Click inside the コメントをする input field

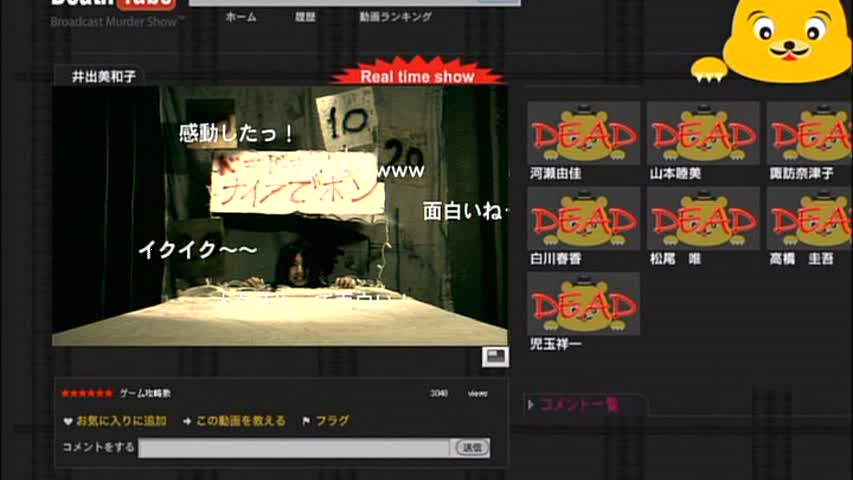(x=294, y=448)
